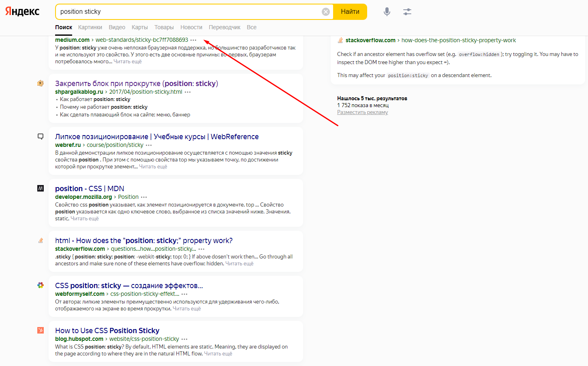
Task: Click Stack Overflow icon in right answer card
Action: pyautogui.click(x=340, y=40)
